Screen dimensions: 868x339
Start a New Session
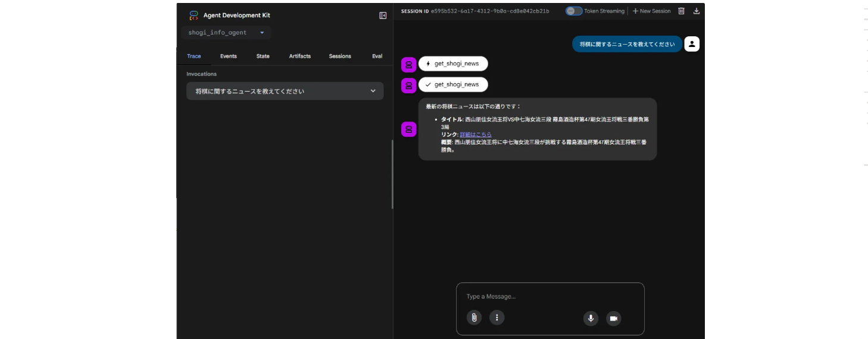point(651,11)
